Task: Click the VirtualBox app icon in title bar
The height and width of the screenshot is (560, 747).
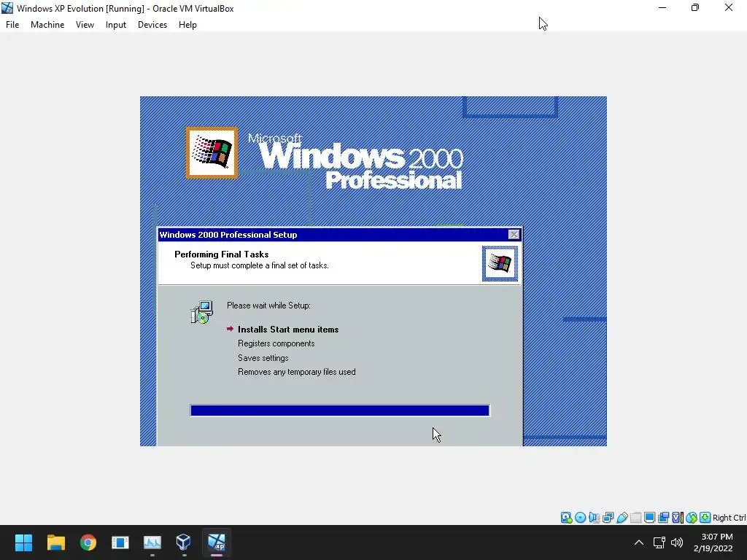Action: [x=7, y=8]
